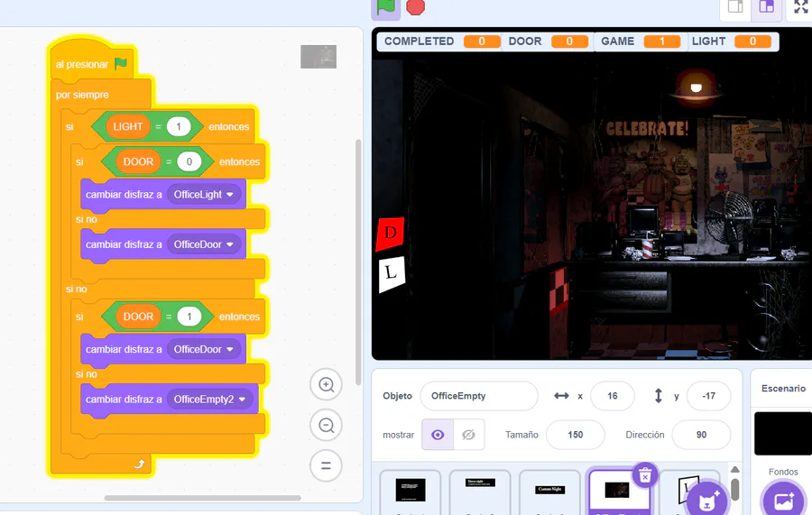This screenshot has width=812, height=515.
Task: Click the DOOR variable in DOOR = 1
Action: click(138, 317)
